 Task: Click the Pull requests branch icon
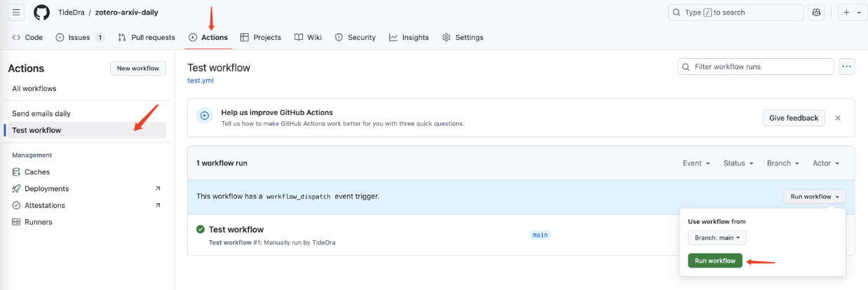pyautogui.click(x=122, y=37)
